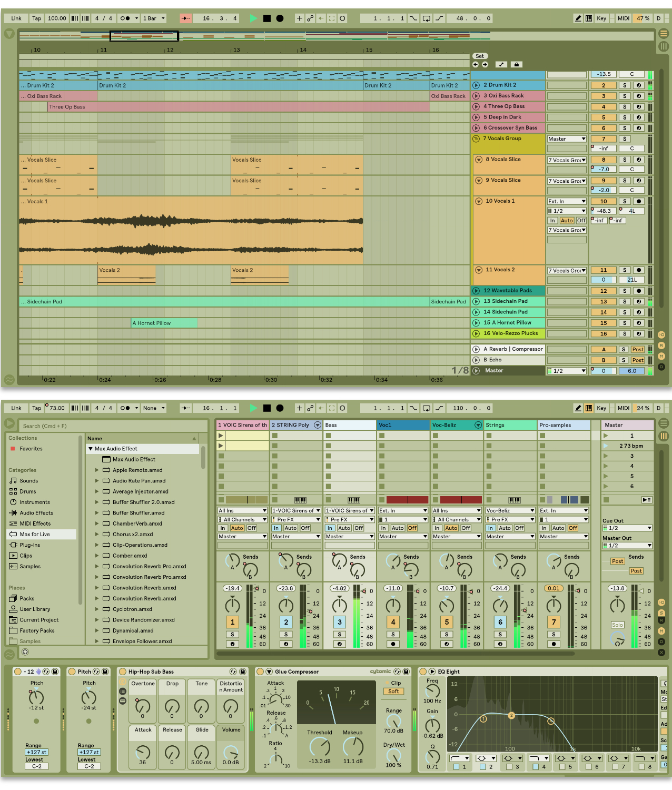Toggle the Glue Compressor device activator
Viewport: 672px width, 790px height.
point(260,671)
